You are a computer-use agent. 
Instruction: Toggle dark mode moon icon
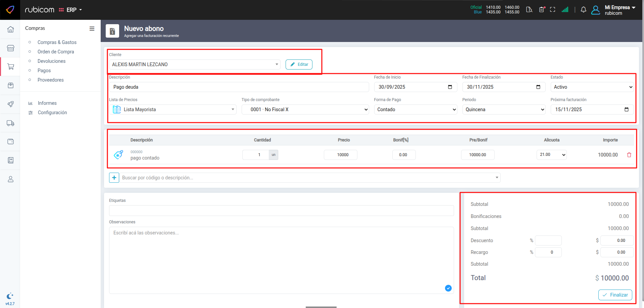coord(10,296)
